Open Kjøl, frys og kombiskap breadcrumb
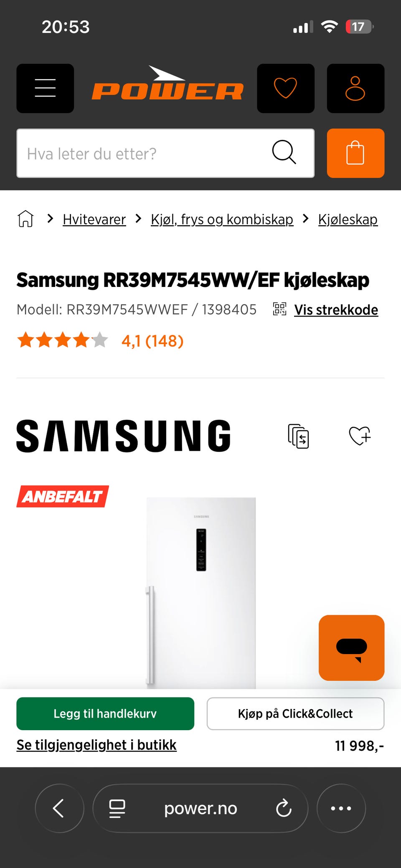Screen dimensions: 401x868 (x=222, y=219)
